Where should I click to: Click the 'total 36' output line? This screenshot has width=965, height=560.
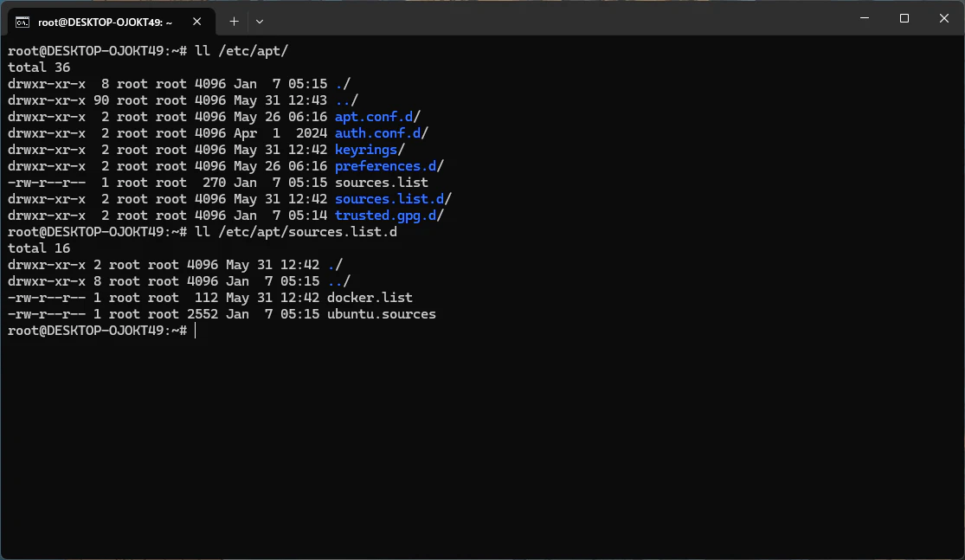click(x=39, y=67)
